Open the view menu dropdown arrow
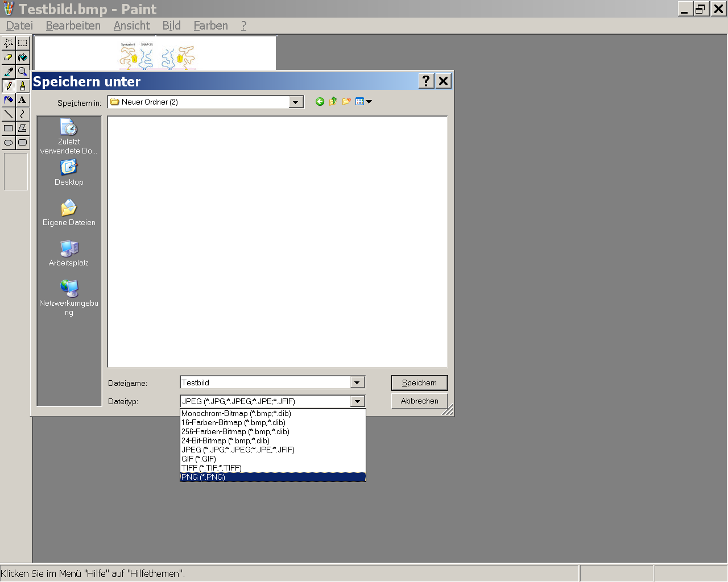Image resolution: width=728 pixels, height=582 pixels. tap(369, 102)
